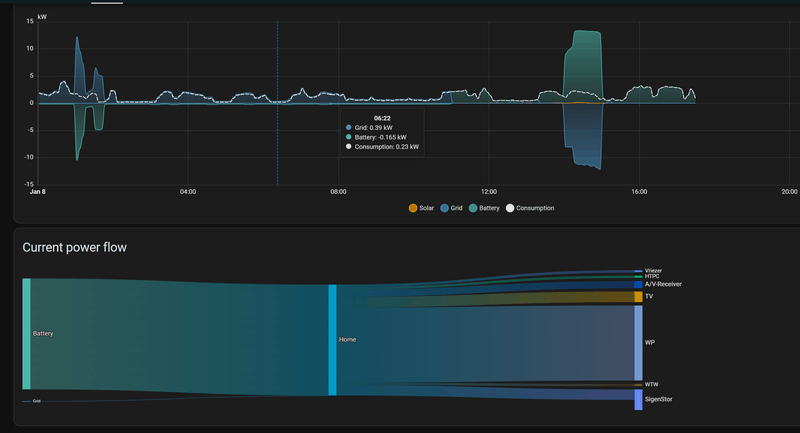This screenshot has height=433, width=800.
Task: Toggle the Grid series in chart legend
Action: pos(451,208)
